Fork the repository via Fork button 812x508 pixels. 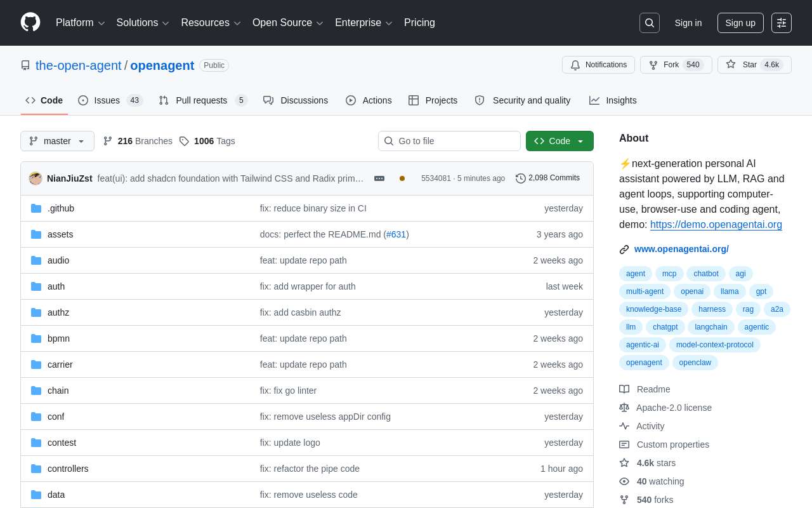click(x=676, y=65)
